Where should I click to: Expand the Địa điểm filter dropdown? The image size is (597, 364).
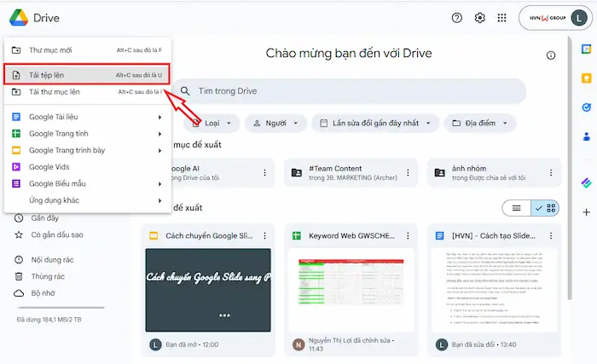pos(478,124)
